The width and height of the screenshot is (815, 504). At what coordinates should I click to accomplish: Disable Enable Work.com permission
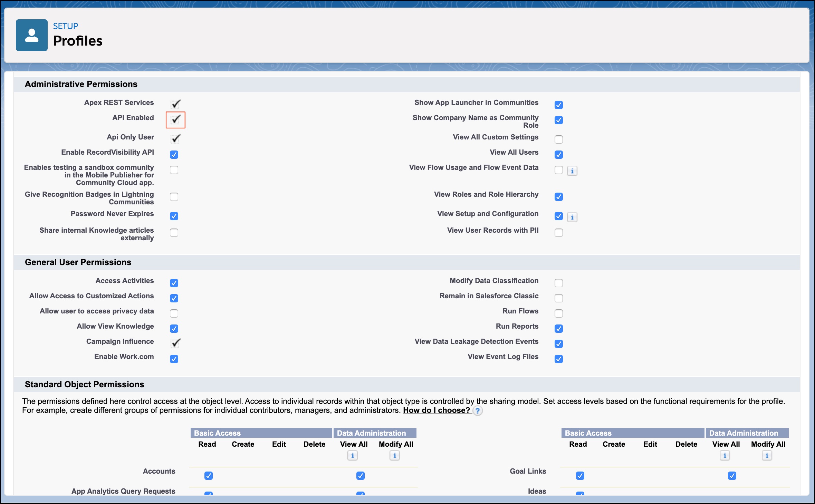[x=174, y=359]
